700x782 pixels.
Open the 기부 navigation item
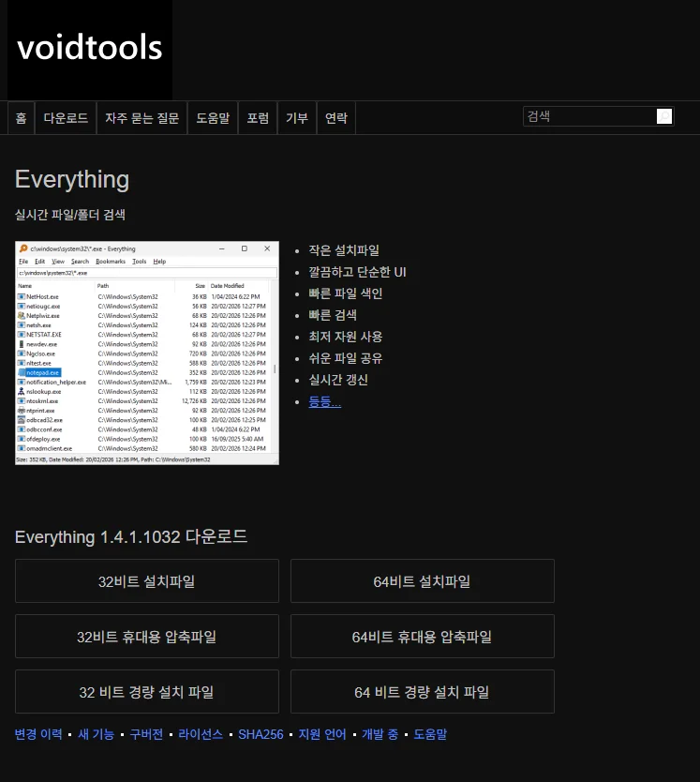297,118
